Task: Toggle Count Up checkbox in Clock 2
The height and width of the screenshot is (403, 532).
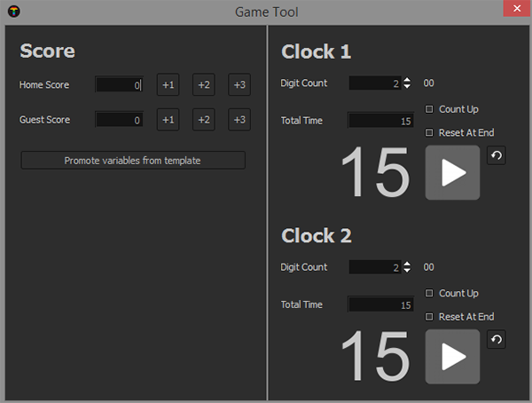Action: click(x=430, y=293)
